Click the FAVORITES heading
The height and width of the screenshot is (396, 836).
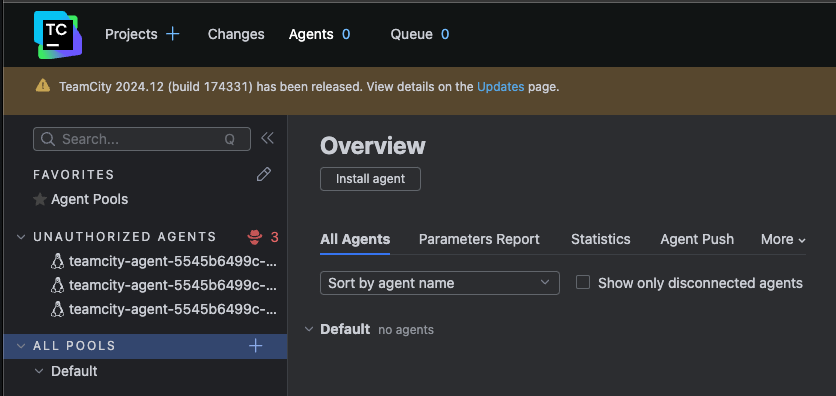click(74, 175)
